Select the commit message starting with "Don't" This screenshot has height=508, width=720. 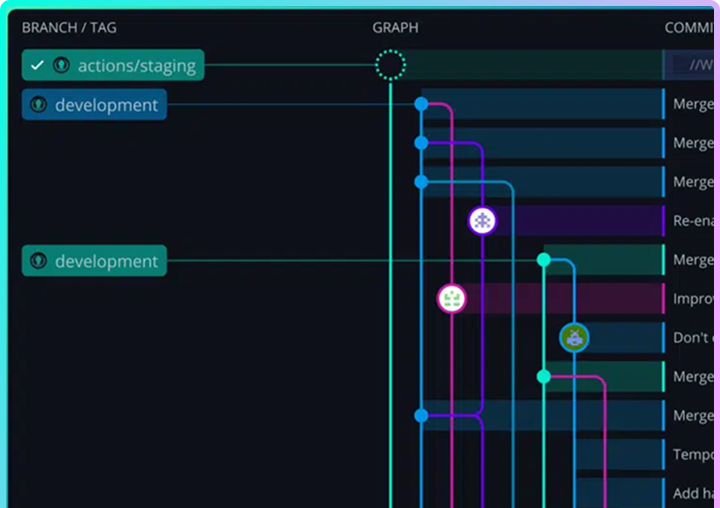(692, 338)
